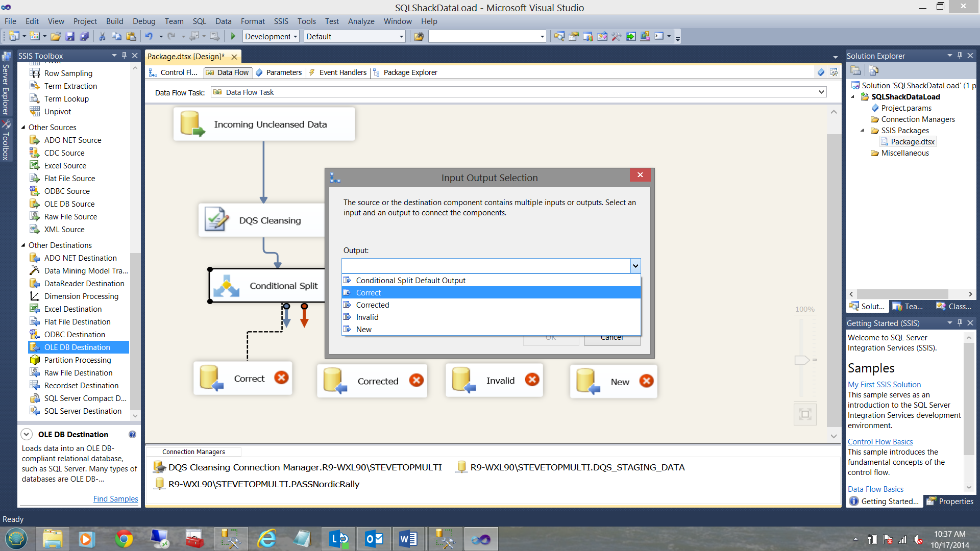The width and height of the screenshot is (980, 551).
Task: Click the Start Debugging green play icon
Action: coord(233,36)
